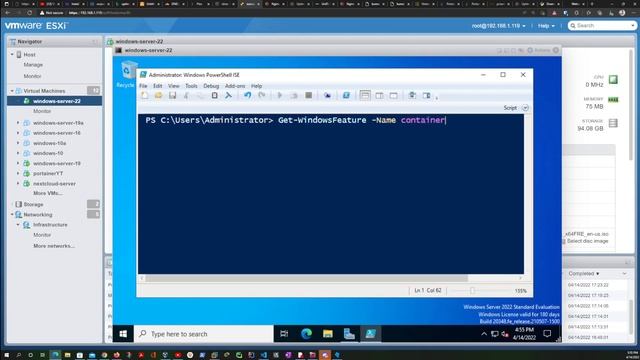
Task: Click Manage under Host in Navigator
Action: tap(33, 64)
